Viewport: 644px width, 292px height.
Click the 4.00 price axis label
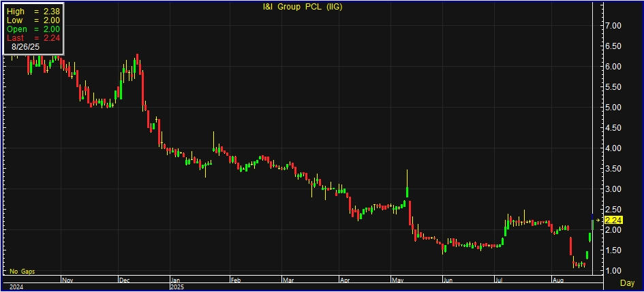[615, 148]
